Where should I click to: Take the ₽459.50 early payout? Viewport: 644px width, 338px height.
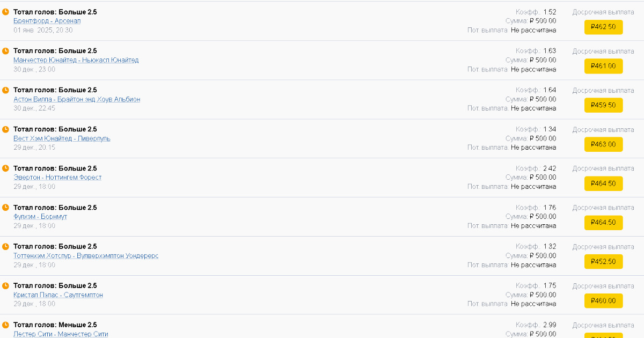tap(604, 105)
